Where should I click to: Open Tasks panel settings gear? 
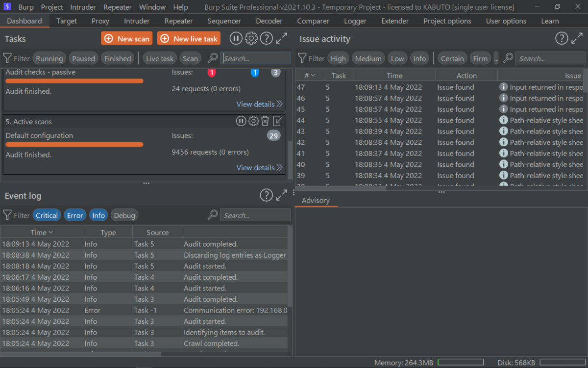point(251,39)
